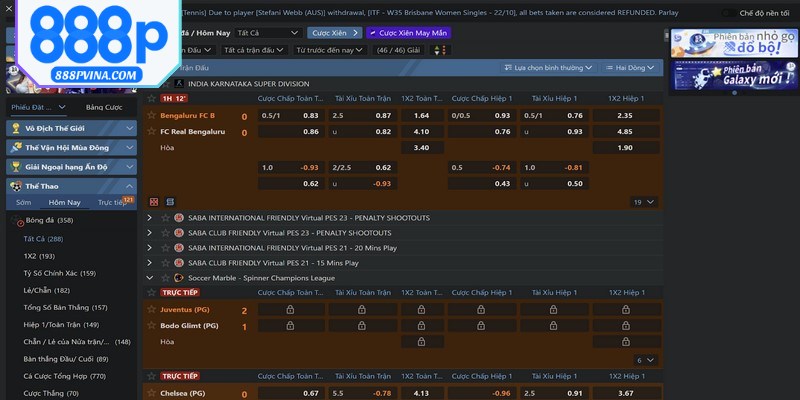Click the Cược Xiên button

(x=332, y=32)
